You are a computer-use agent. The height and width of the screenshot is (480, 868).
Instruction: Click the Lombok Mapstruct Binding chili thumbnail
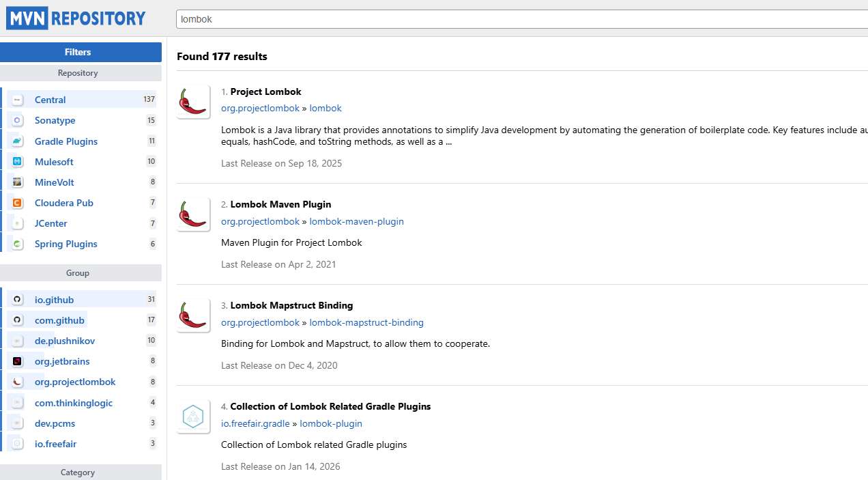193,315
